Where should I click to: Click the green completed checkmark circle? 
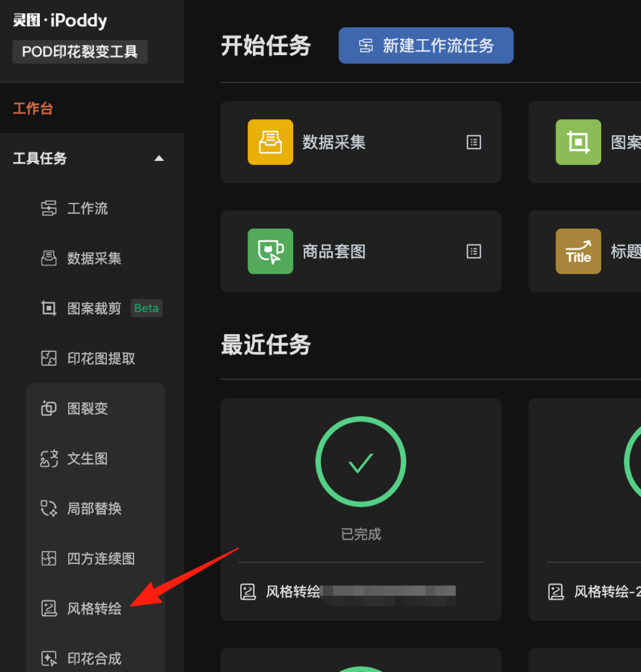click(361, 462)
